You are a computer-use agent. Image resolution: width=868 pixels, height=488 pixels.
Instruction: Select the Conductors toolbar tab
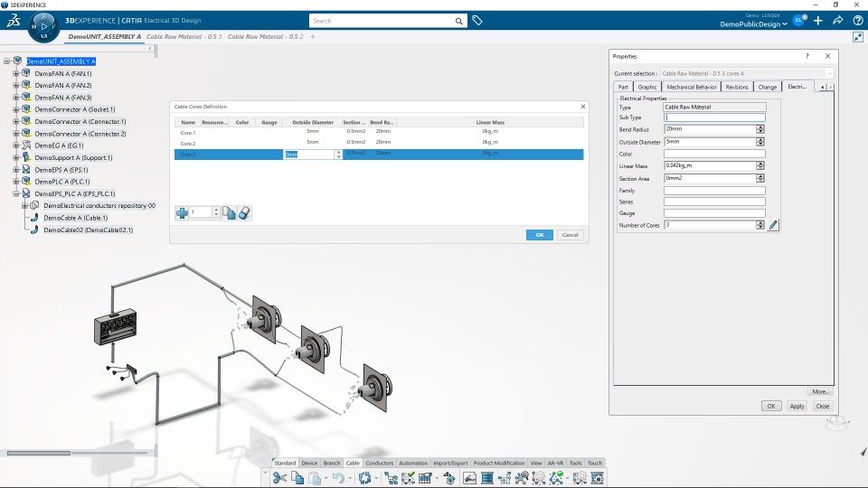379,463
